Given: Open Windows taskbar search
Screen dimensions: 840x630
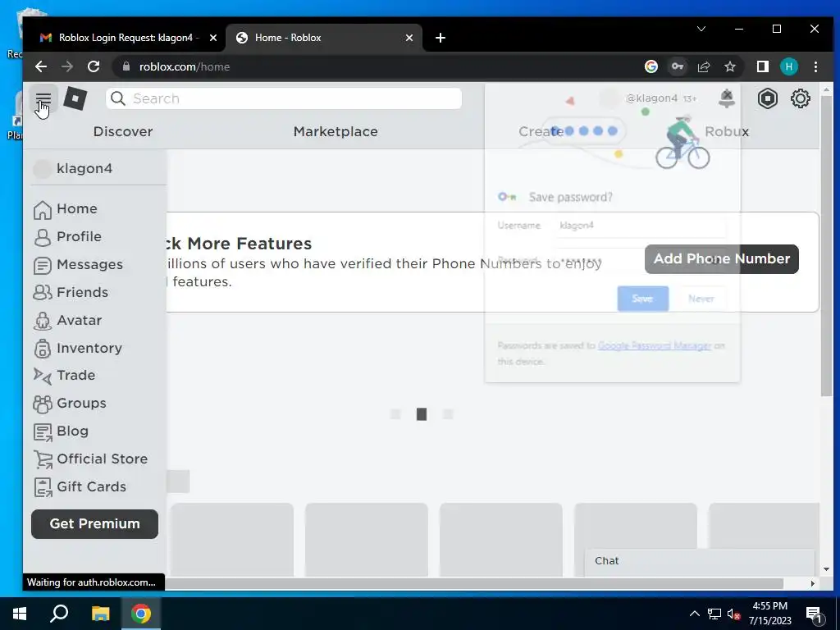Looking at the screenshot, I should tap(59, 614).
